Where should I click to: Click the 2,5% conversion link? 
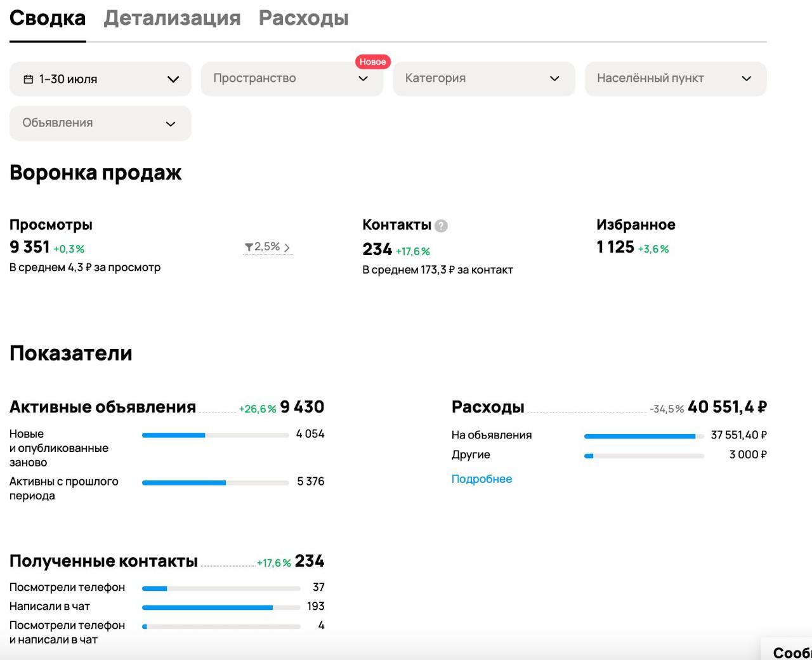coord(267,247)
